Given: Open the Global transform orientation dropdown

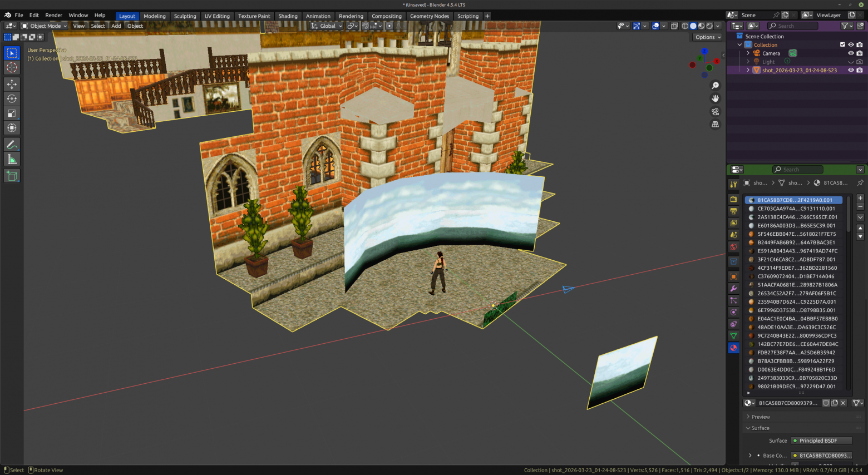Looking at the screenshot, I should point(327,26).
